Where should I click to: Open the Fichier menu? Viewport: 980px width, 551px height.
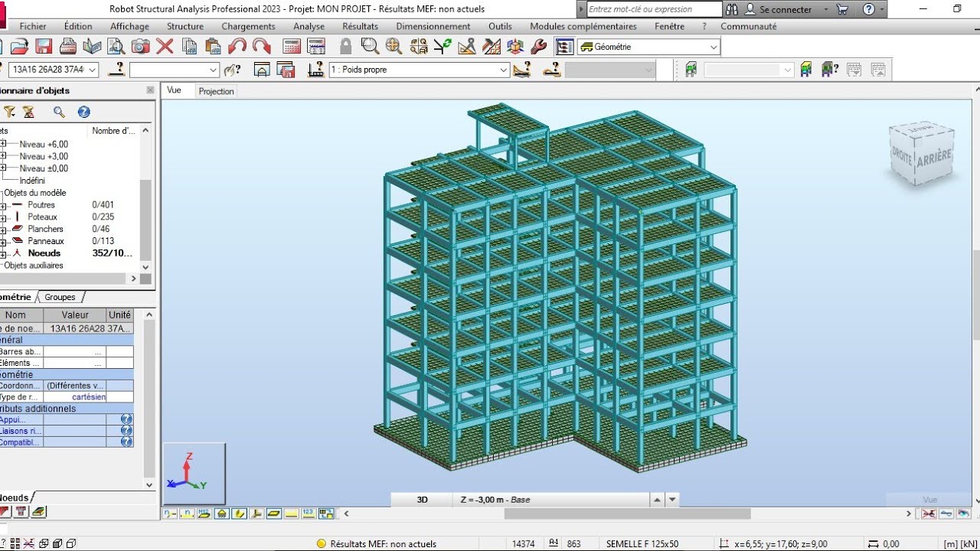pyautogui.click(x=33, y=26)
